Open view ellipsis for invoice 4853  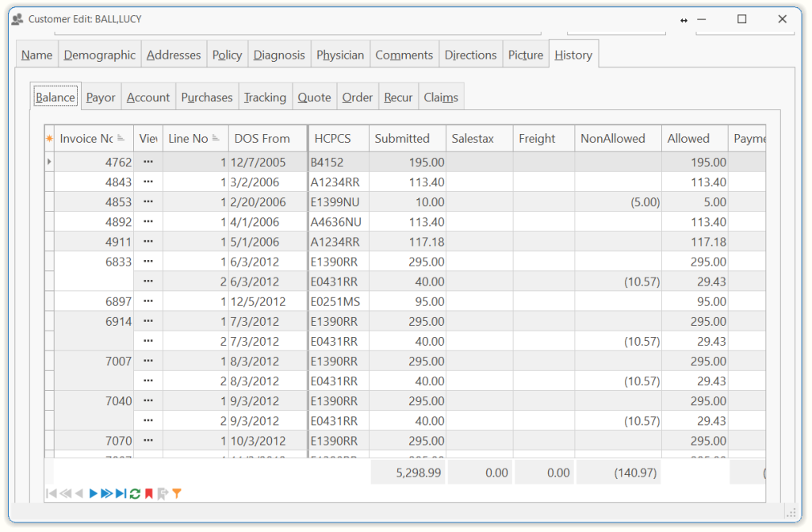tap(148, 201)
